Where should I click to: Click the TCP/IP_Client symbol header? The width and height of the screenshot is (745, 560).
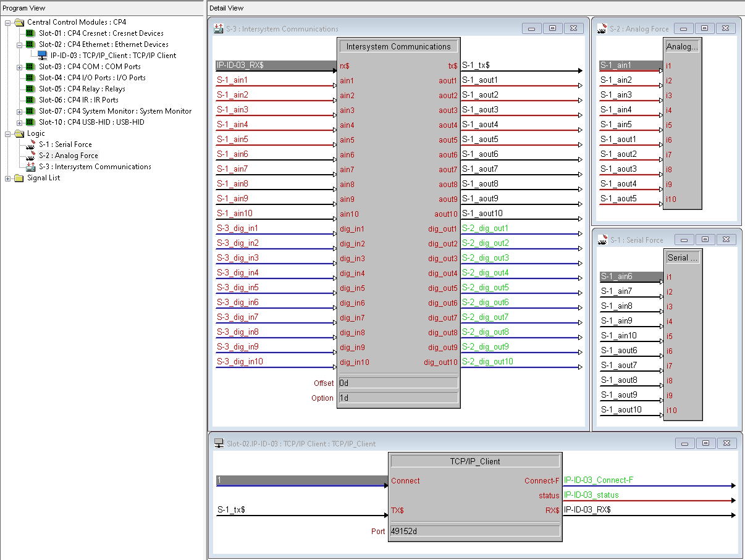475,461
